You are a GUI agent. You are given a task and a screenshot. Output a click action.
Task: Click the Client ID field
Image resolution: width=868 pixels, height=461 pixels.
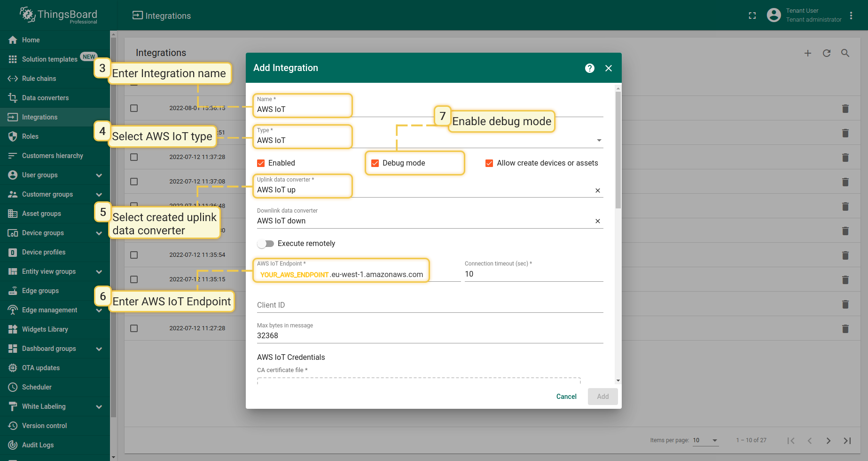(430, 305)
